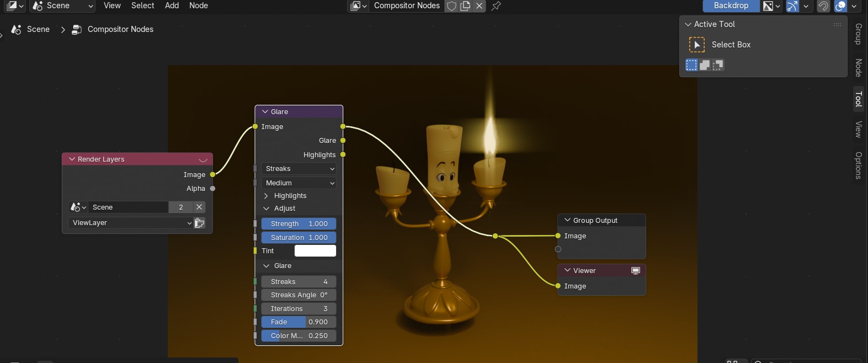
Task: Collapse the Glare node header
Action: pyautogui.click(x=265, y=112)
